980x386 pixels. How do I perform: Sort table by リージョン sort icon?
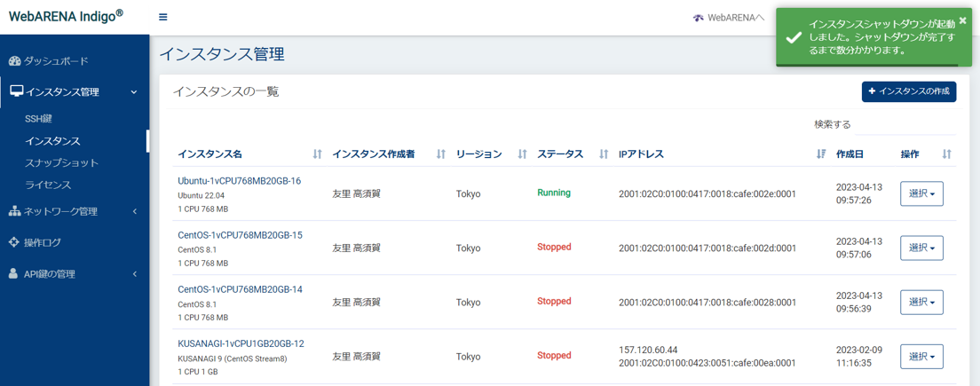(522, 154)
